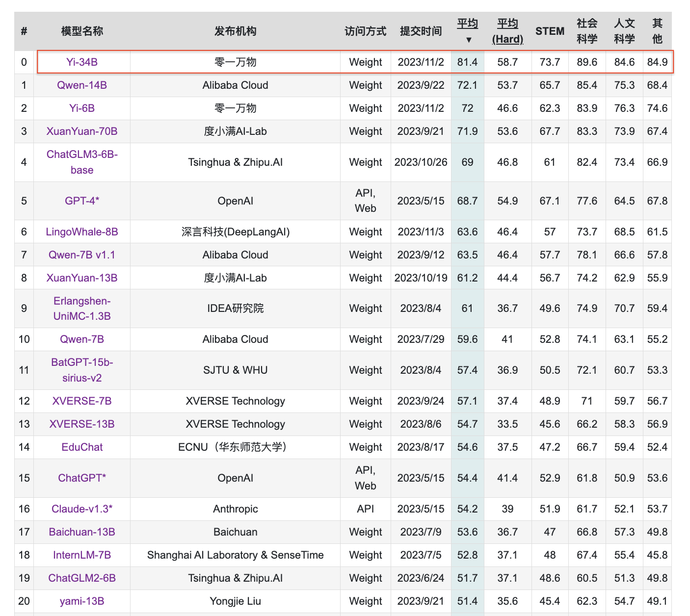Screen dimensions: 690x616
Task: Open the BatGPT-15b-sirius-v2 model link
Action: (81, 370)
